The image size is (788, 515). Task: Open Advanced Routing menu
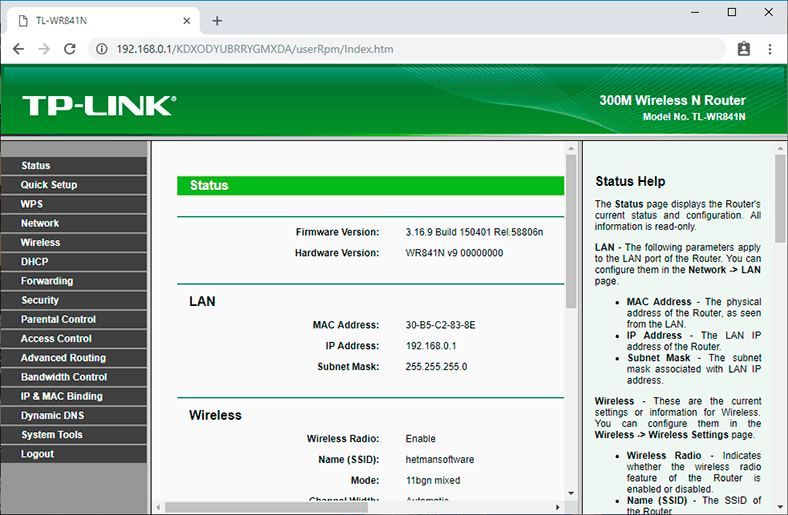click(x=74, y=358)
